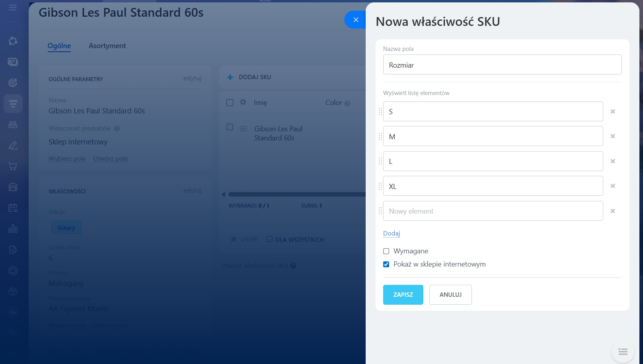The width and height of the screenshot is (643, 364).
Task: Remove the empty Nowy element row
Action: coord(613,211)
